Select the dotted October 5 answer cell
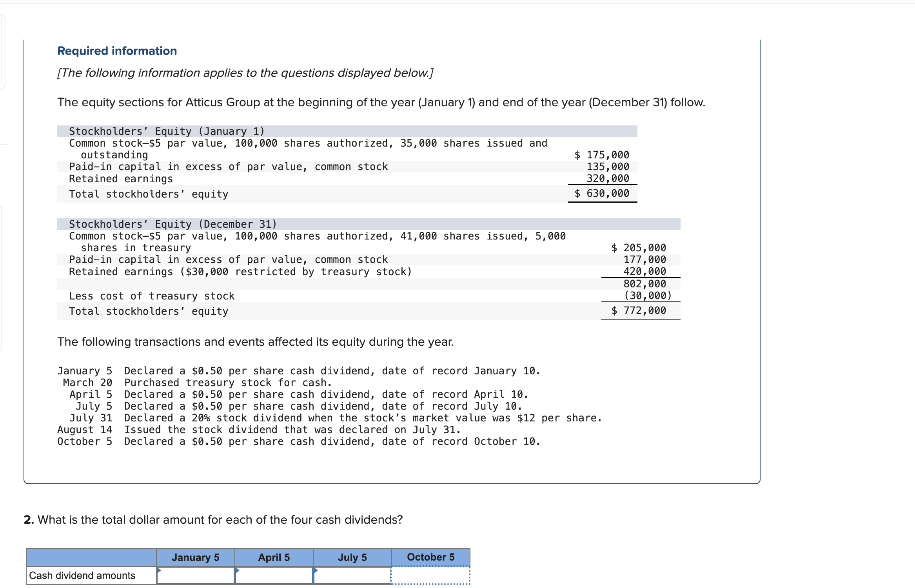The height and width of the screenshot is (588, 915). [x=430, y=575]
